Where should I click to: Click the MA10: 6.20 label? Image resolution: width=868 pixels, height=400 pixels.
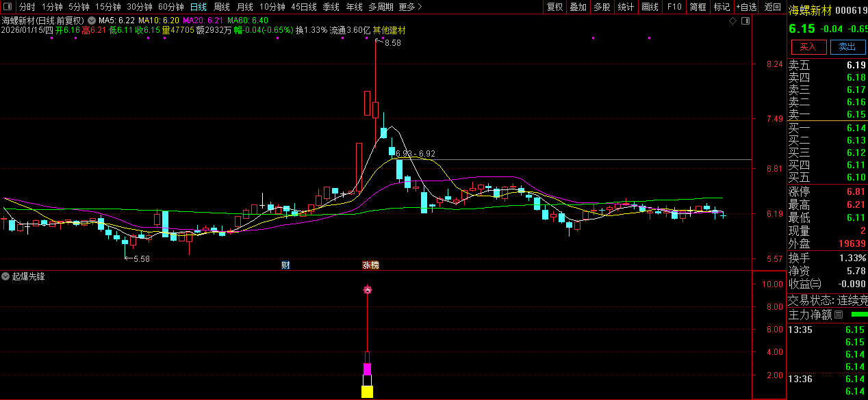(159, 21)
